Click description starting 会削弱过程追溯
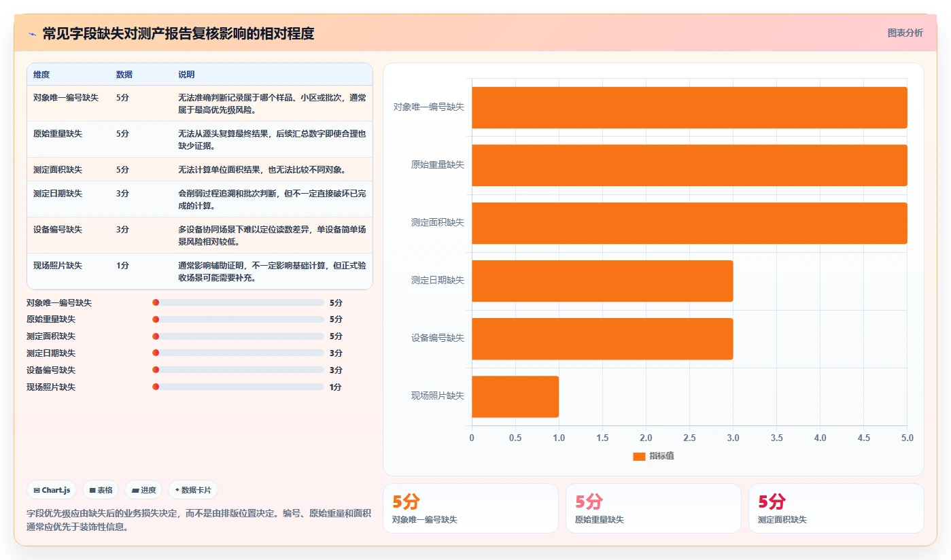The image size is (951, 560). click(x=272, y=199)
